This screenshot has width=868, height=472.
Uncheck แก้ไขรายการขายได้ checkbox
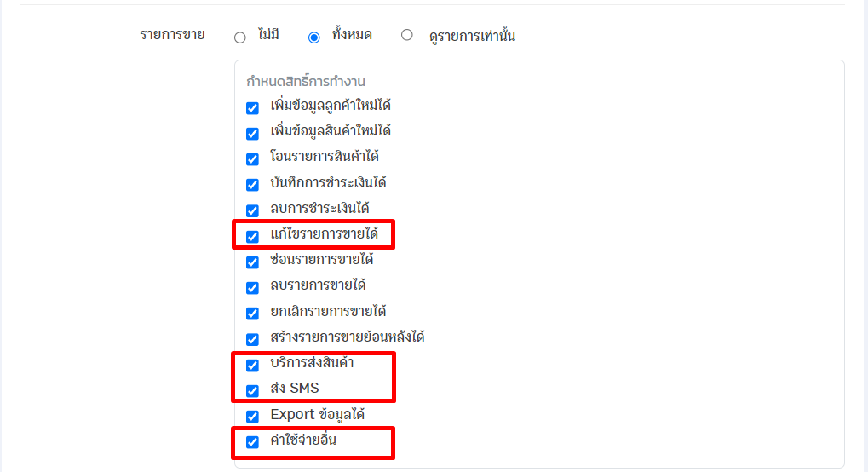252,237
